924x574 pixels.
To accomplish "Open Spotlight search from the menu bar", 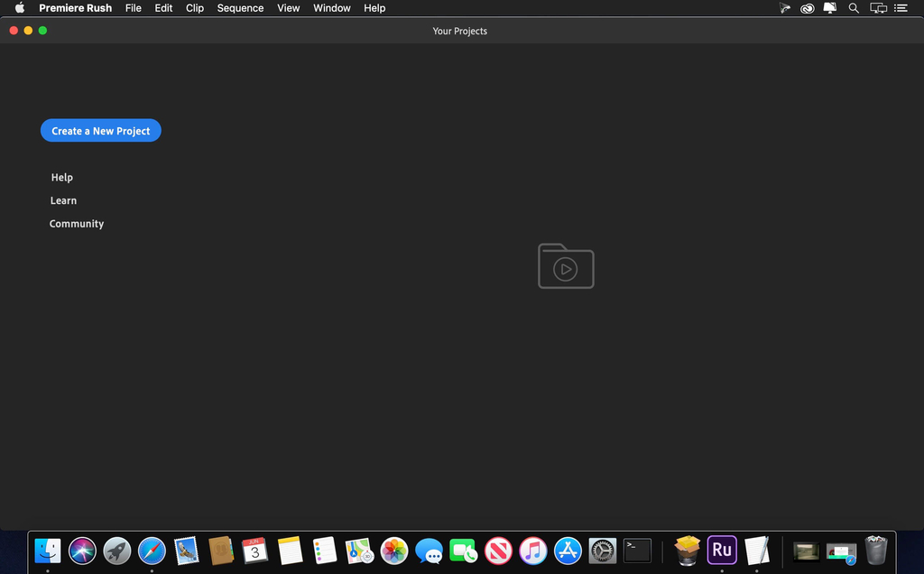I will [854, 8].
